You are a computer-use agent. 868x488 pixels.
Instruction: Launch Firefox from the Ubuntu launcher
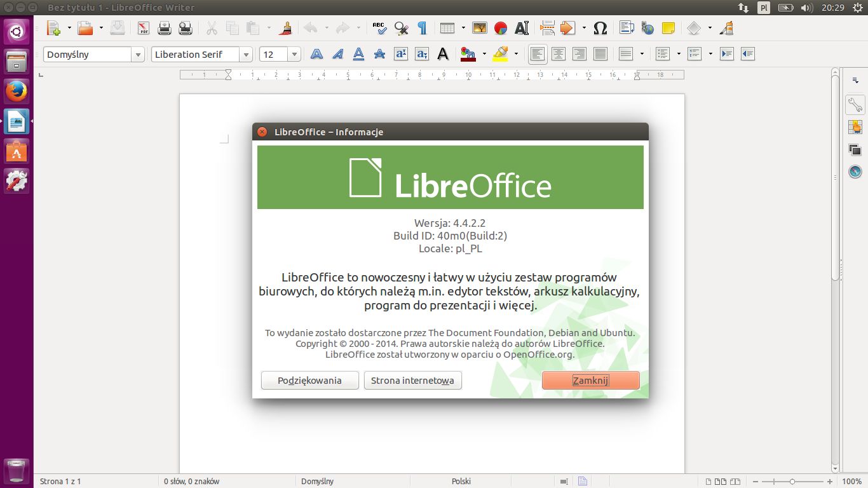(17, 91)
